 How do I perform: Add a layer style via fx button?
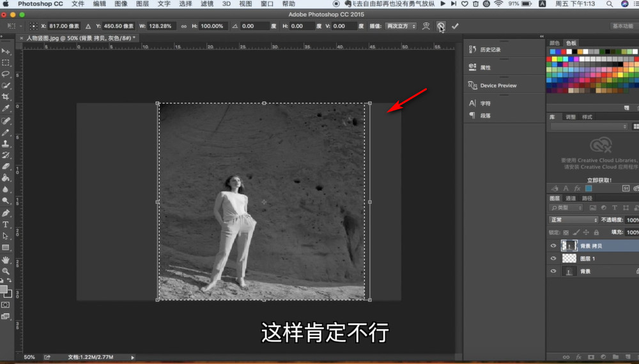pyautogui.click(x=578, y=357)
